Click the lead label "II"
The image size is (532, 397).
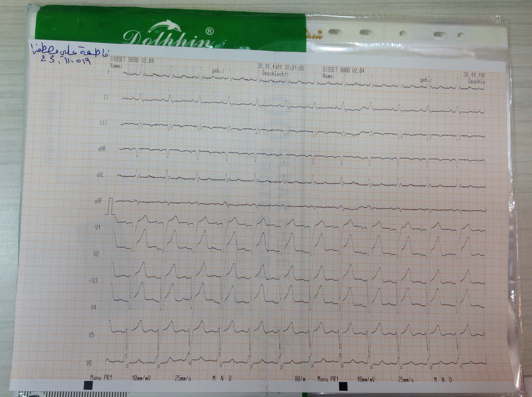[106, 97]
